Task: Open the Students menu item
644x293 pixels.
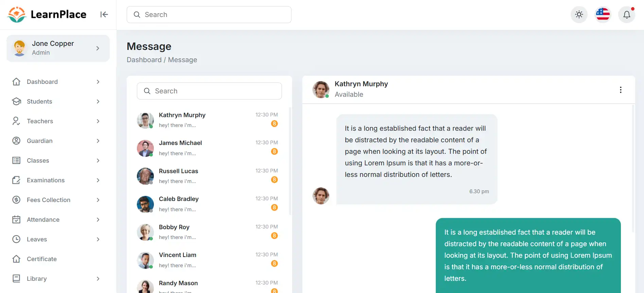Action: [x=58, y=102]
